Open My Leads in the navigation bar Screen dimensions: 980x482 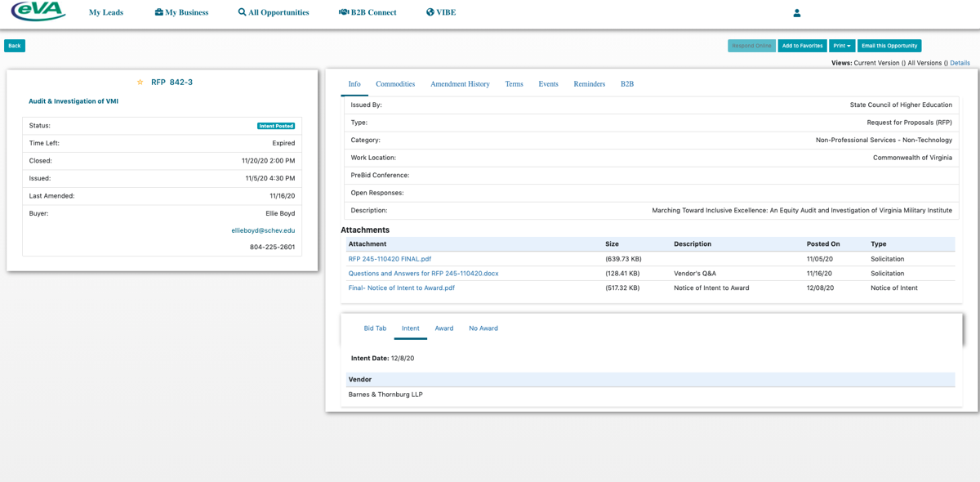tap(106, 13)
